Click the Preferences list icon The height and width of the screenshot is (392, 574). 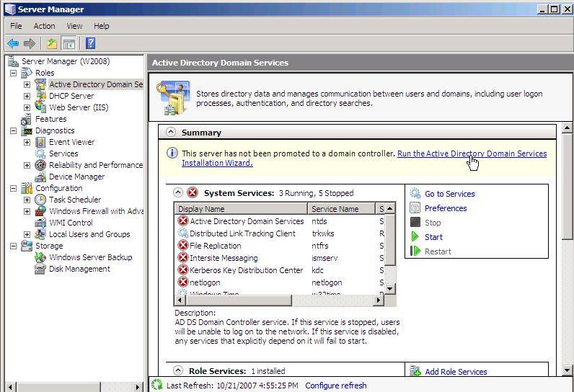415,208
